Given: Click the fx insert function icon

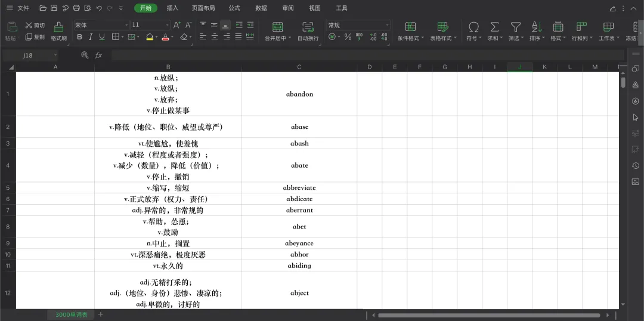Looking at the screenshot, I should [x=98, y=55].
